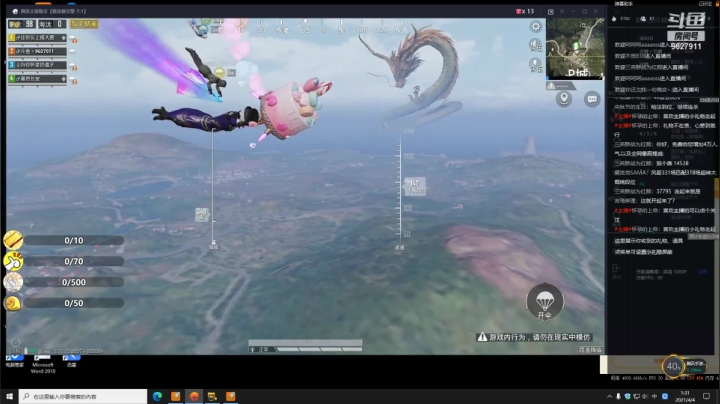Open the red round app in taskbar

pos(194,396)
